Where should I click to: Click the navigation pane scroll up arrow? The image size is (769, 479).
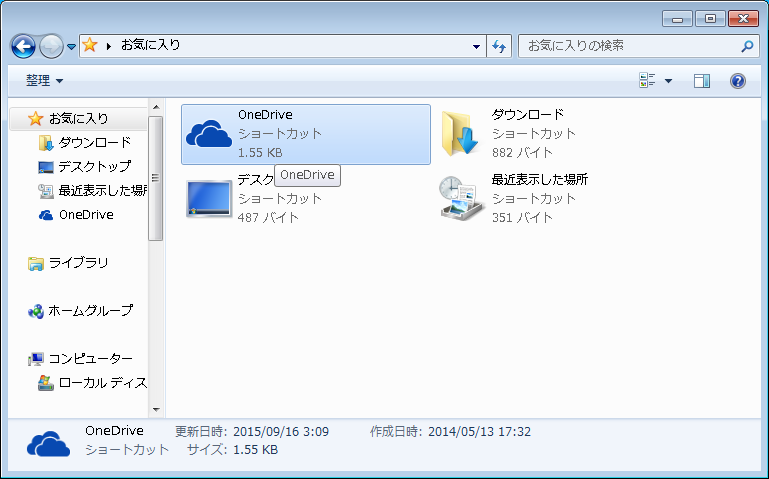click(x=156, y=107)
